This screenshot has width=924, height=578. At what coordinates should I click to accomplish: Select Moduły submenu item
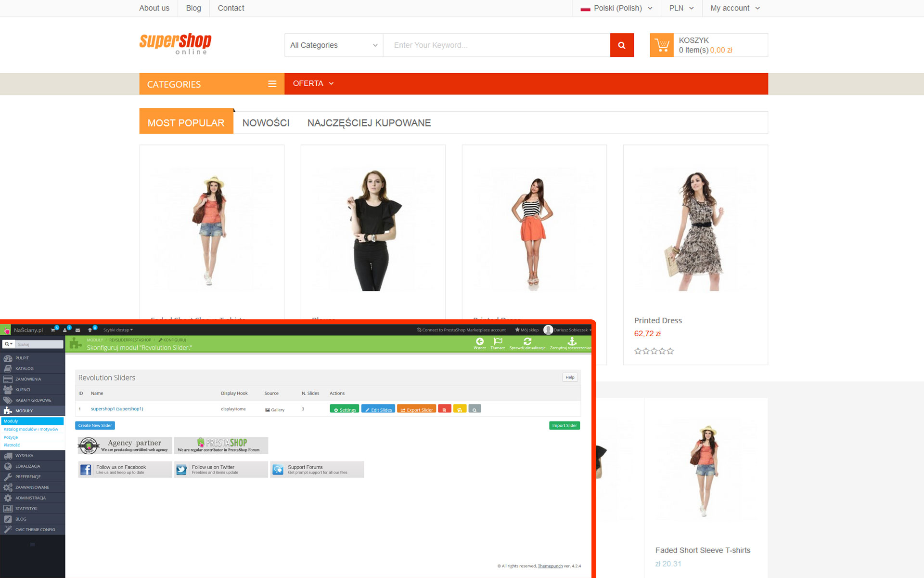coord(32,421)
